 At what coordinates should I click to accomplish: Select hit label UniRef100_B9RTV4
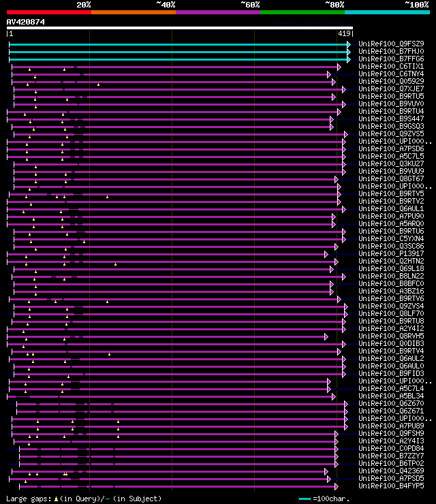pos(391,351)
